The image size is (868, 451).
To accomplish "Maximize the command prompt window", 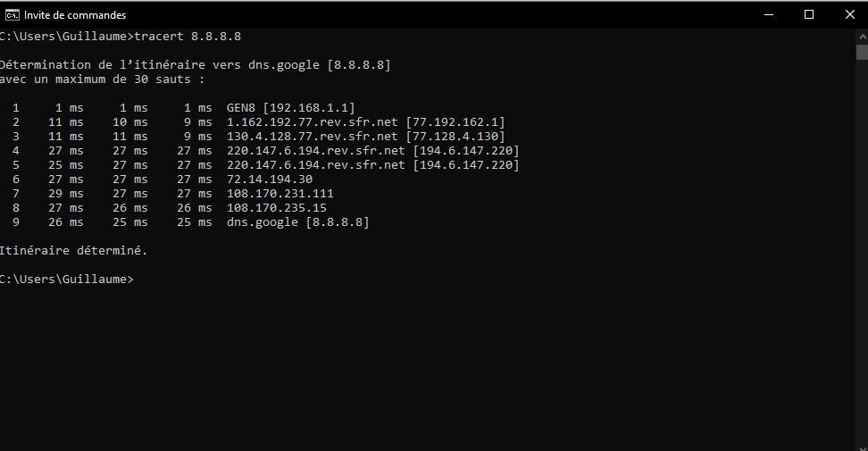I will (x=809, y=14).
